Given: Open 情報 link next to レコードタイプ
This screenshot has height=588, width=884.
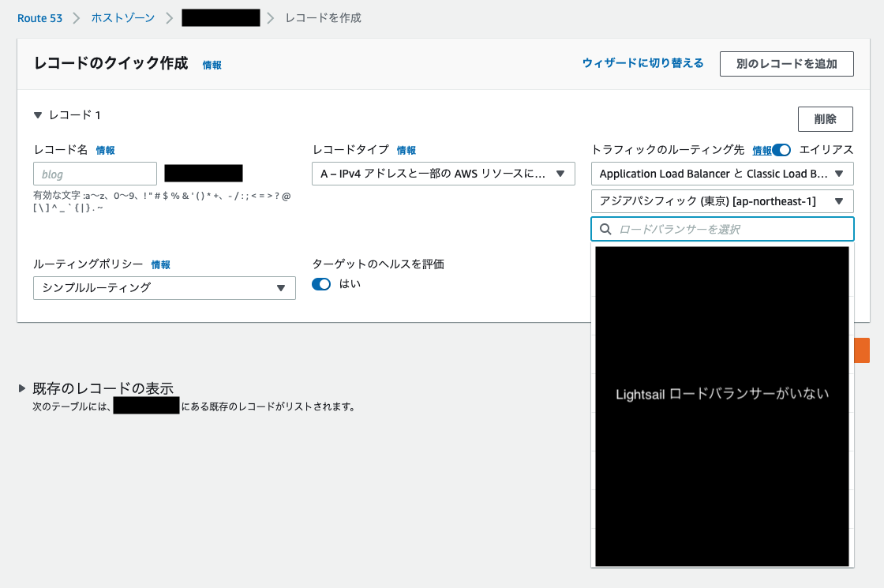Looking at the screenshot, I should click(x=406, y=151).
